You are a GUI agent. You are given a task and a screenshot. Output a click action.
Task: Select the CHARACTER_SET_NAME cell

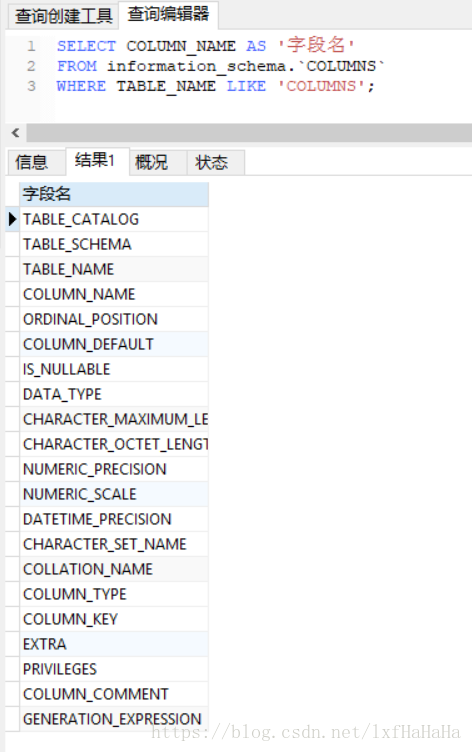(114, 544)
